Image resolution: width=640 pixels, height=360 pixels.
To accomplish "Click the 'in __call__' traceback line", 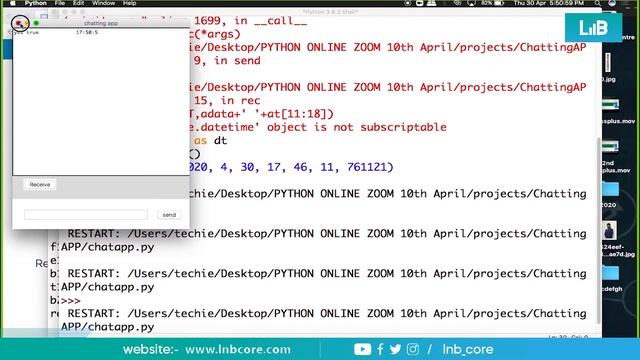I will (250, 21).
